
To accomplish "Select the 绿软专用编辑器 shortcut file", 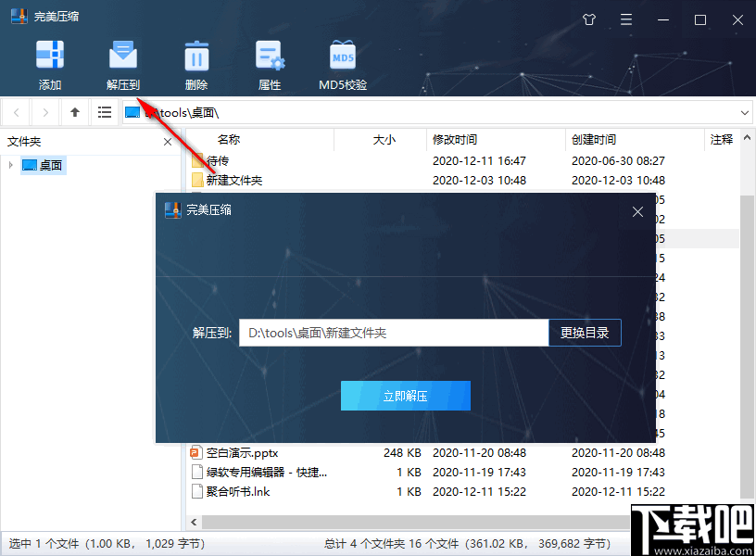I will pyautogui.click(x=463, y=472).
